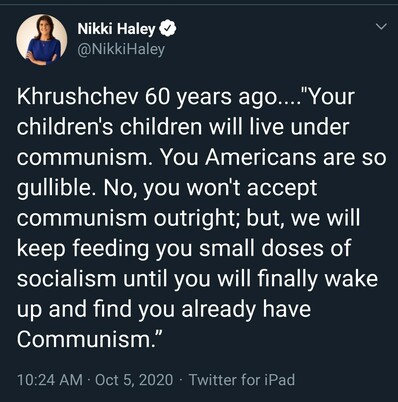398x402 pixels.
Task: Click the word Americans in the tweet
Action: tap(261, 158)
